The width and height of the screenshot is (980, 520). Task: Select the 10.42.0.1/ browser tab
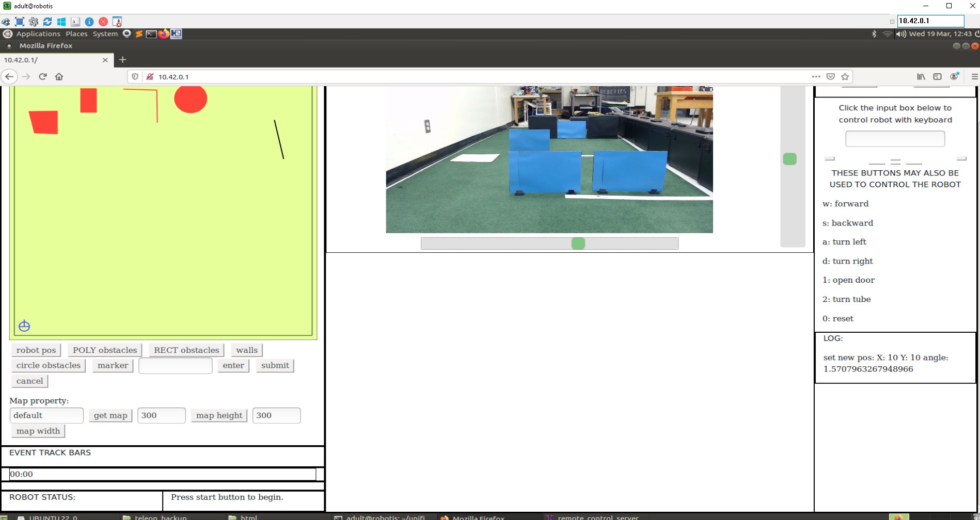click(x=56, y=60)
